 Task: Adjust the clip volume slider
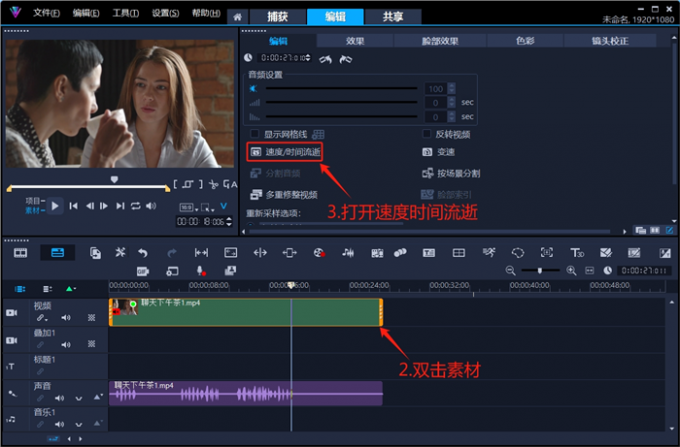[341, 88]
